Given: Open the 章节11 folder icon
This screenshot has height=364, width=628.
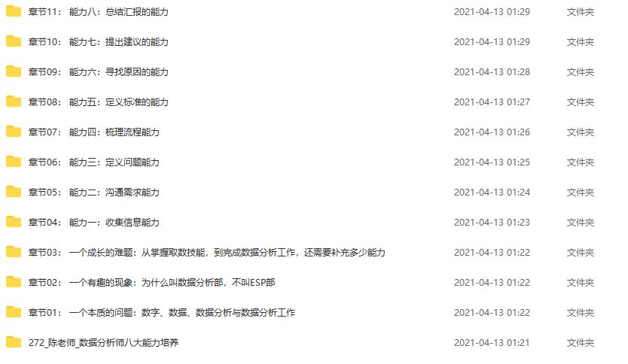Looking at the screenshot, I should tap(14, 11).
